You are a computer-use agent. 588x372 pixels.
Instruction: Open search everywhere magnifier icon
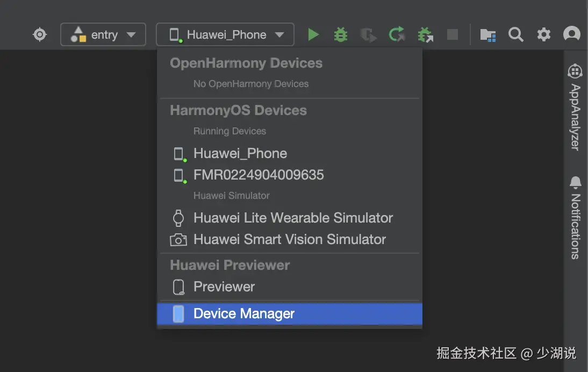click(x=515, y=34)
